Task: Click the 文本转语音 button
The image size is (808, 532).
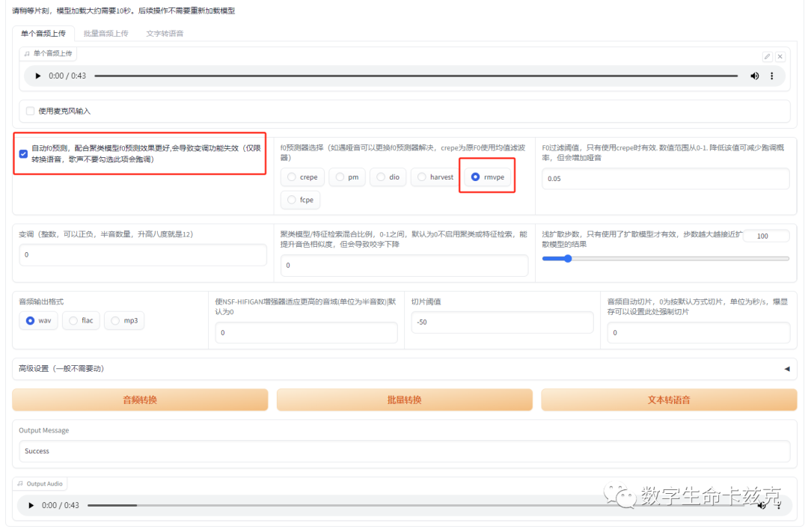Action: coord(669,400)
